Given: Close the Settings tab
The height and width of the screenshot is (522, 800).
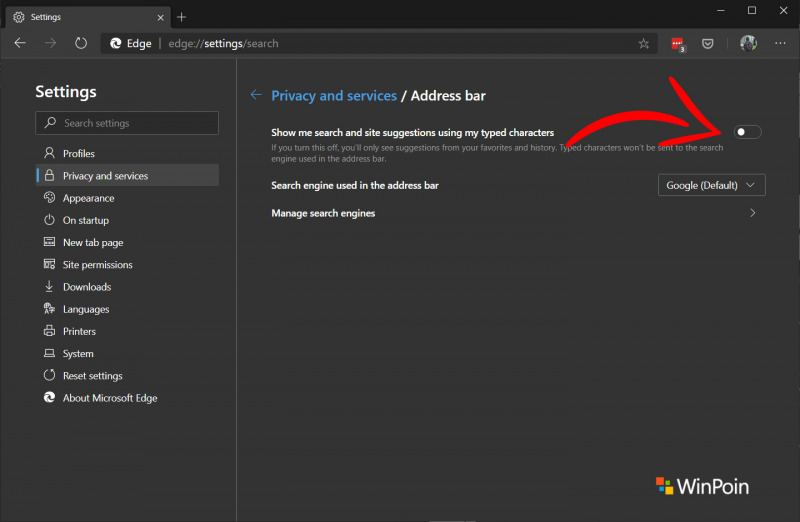Looking at the screenshot, I should tap(160, 17).
